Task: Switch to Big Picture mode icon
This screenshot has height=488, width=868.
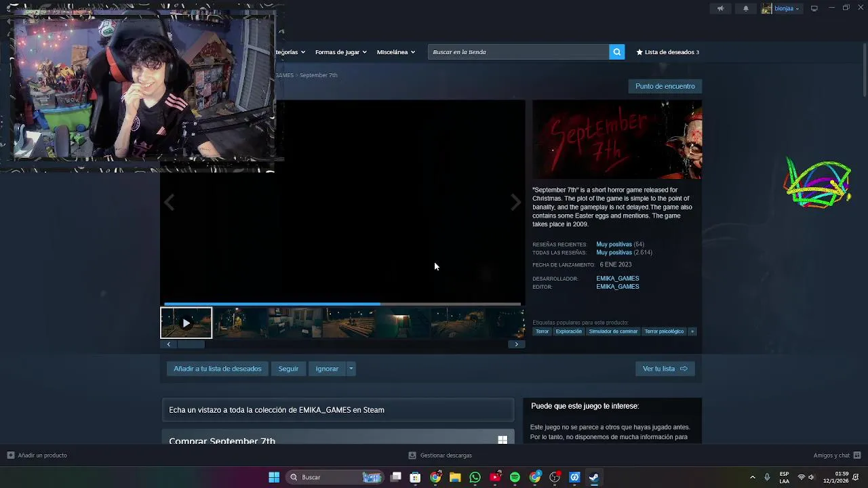Action: 814,8
